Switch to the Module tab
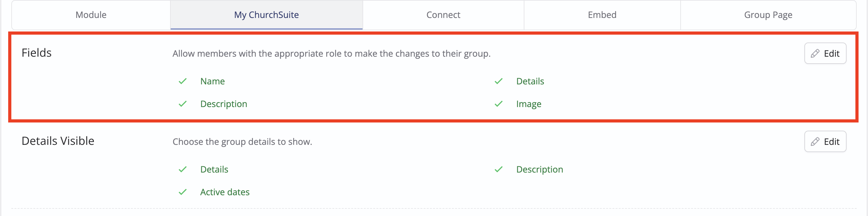The height and width of the screenshot is (216, 868). coord(91,15)
